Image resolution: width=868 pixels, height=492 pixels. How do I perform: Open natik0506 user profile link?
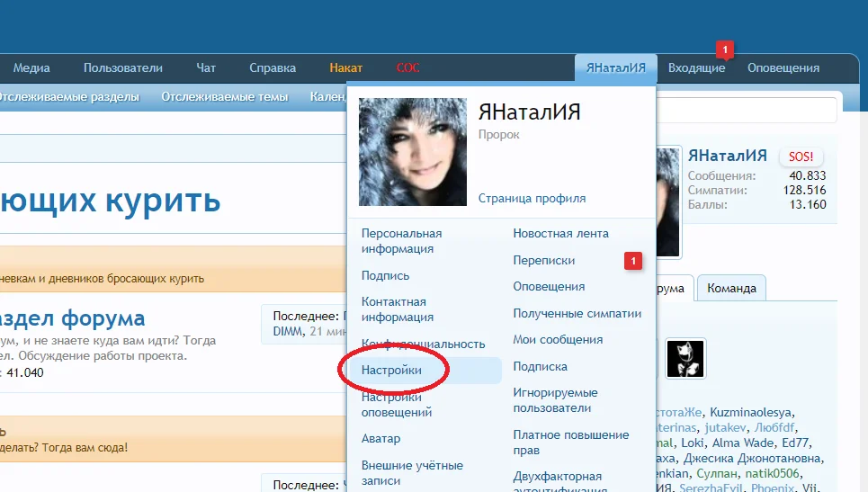(773, 474)
